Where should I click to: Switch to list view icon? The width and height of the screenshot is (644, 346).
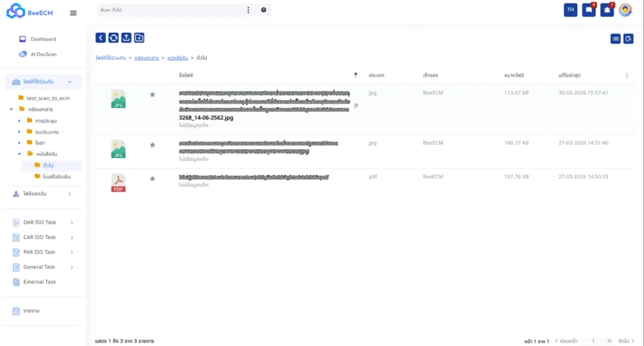click(x=615, y=39)
